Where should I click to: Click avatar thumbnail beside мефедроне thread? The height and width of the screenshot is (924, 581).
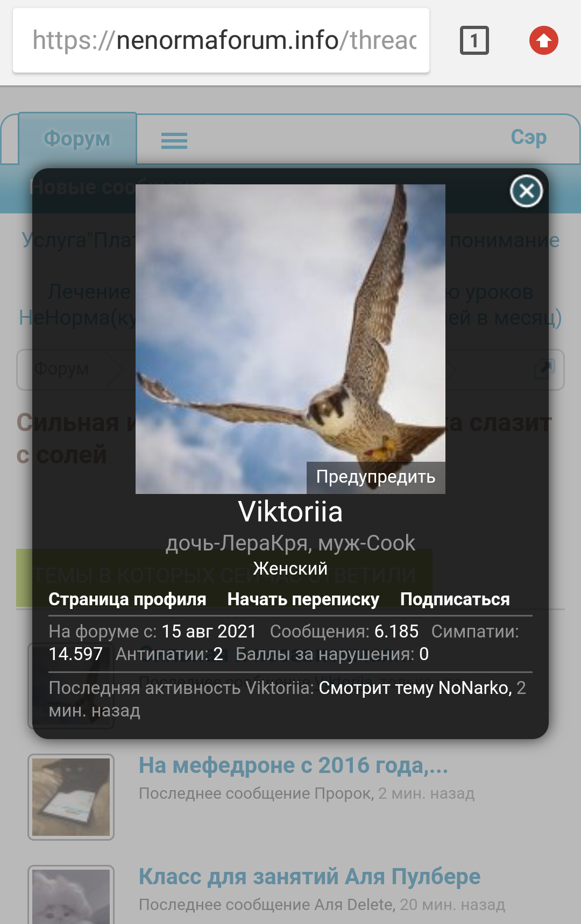[71, 797]
